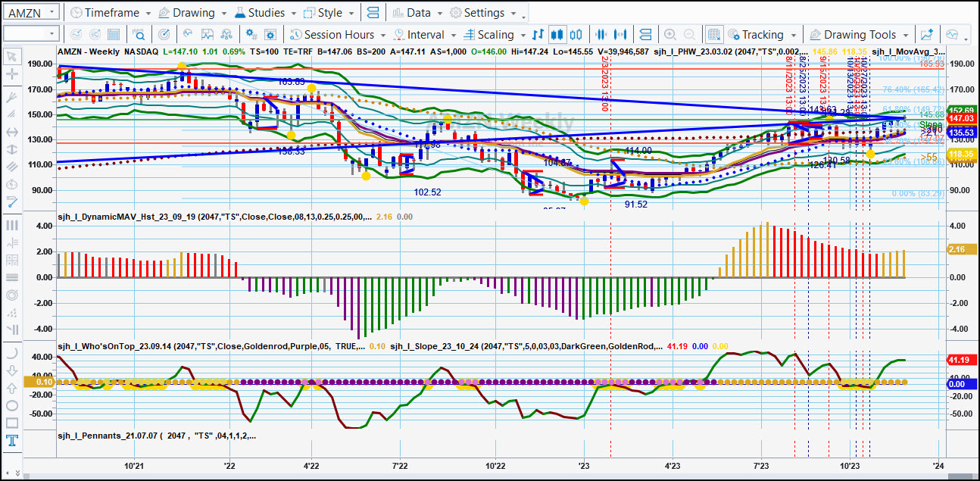Image resolution: width=980 pixels, height=481 pixels.
Task: Switch to OHLC bar chart style
Action: [x=538, y=34]
